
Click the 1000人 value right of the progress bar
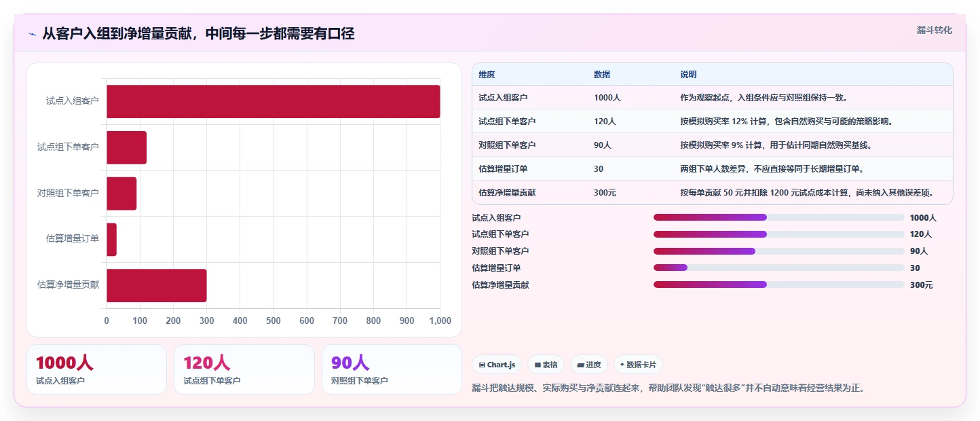[923, 218]
